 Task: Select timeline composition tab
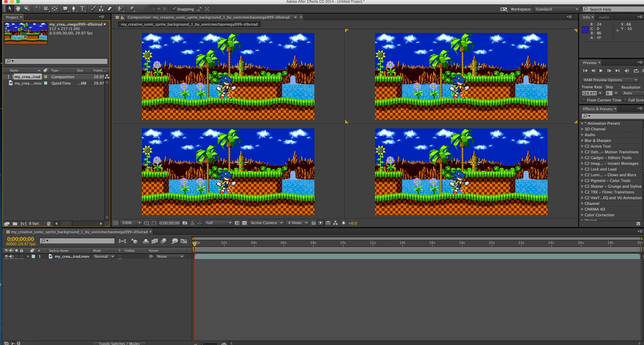79,232
